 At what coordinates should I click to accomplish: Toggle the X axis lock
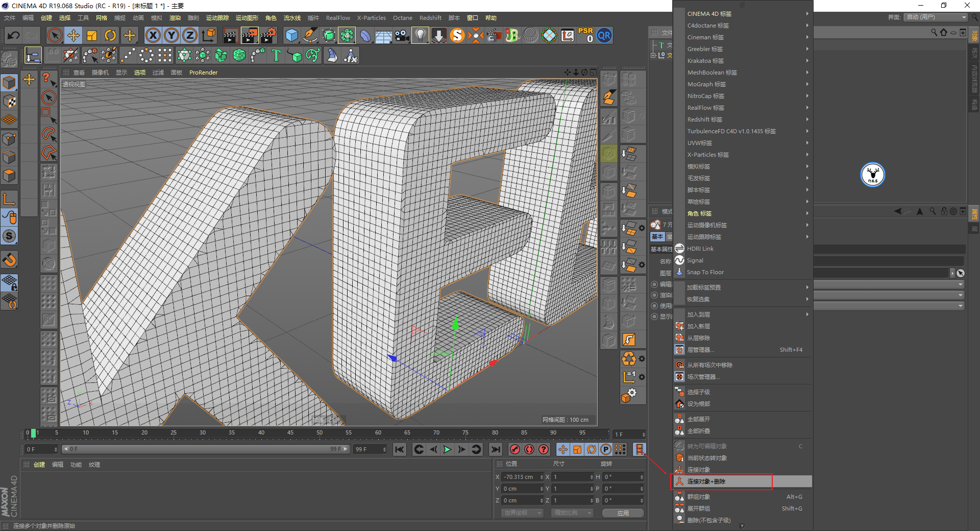click(x=153, y=35)
